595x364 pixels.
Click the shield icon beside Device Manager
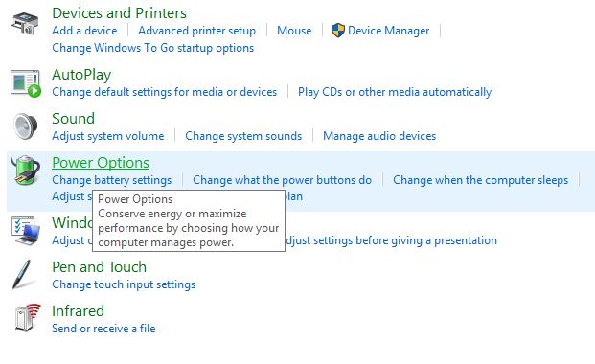[337, 31]
